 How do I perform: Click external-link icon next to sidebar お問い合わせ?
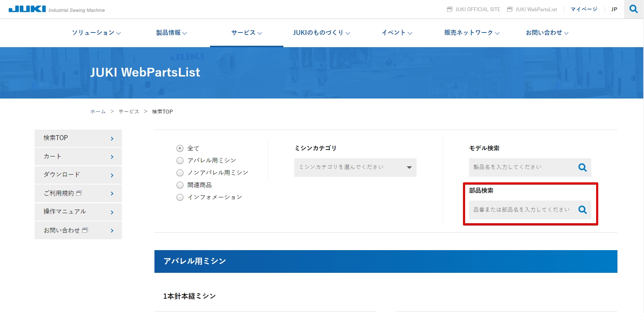pos(85,230)
